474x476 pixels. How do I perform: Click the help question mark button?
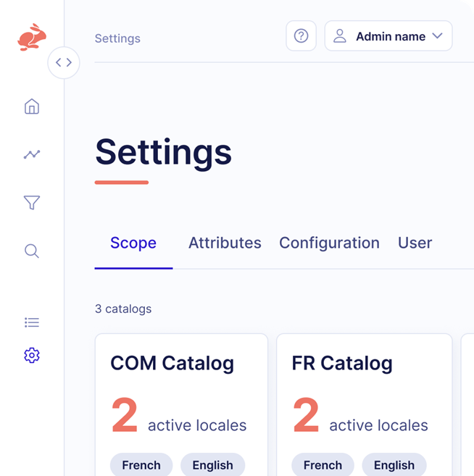coord(301,36)
